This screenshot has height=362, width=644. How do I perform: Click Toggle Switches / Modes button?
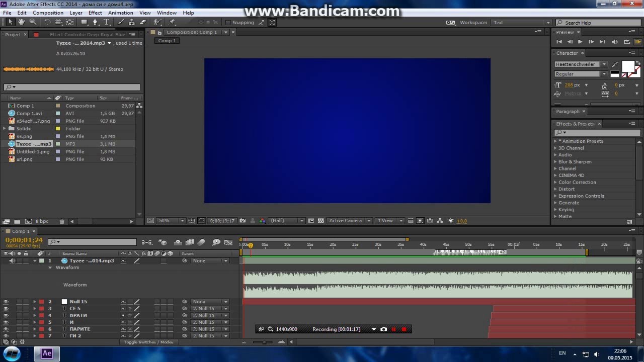(149, 342)
